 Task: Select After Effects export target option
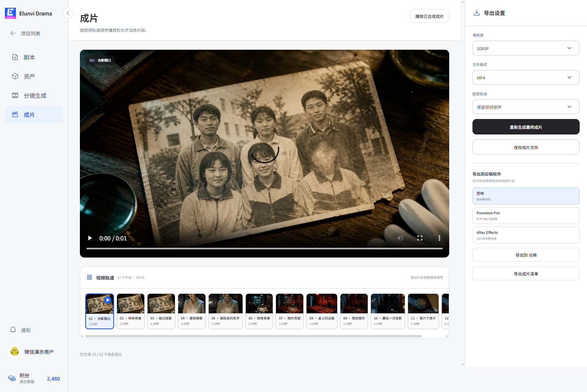[x=526, y=235]
